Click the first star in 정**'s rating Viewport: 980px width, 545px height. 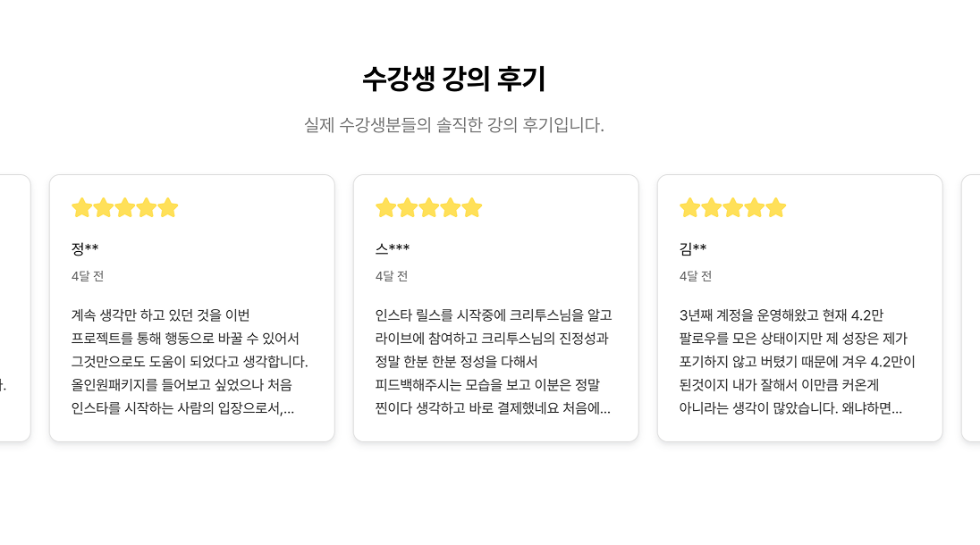pyautogui.click(x=82, y=207)
